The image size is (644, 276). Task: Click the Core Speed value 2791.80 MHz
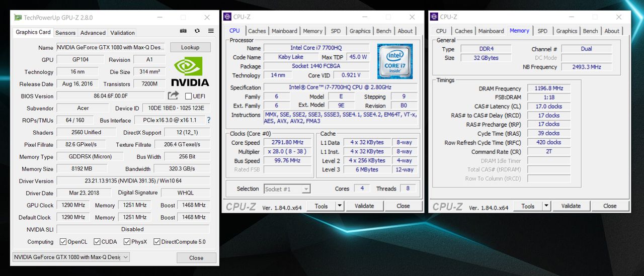[x=288, y=142]
